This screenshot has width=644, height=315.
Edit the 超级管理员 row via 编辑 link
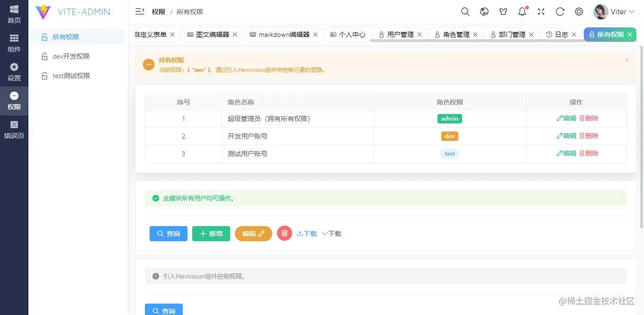point(567,118)
